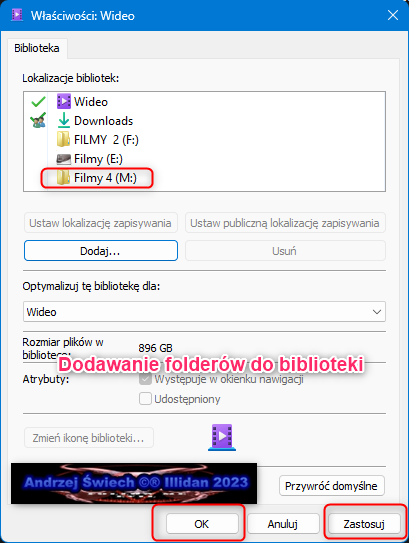Click the dropdown chevron arrow for Wideo

click(377, 312)
